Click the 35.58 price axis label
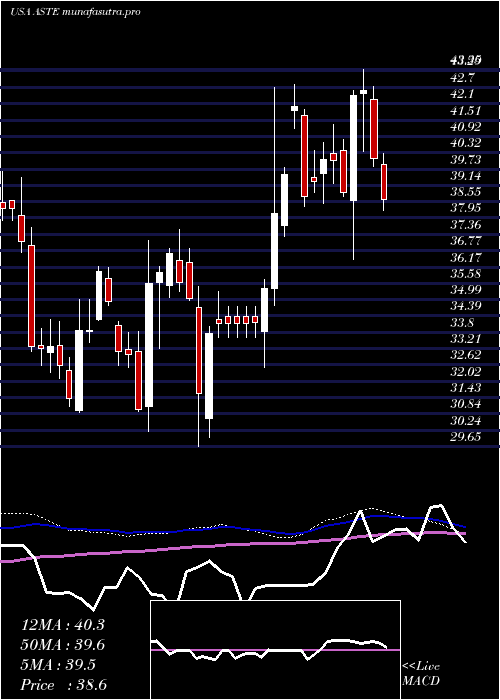Screen dimensions: 500x700 pyautogui.click(x=464, y=274)
